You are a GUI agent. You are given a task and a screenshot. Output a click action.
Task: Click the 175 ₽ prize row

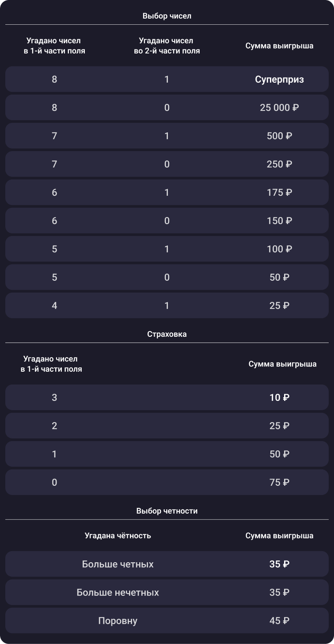point(167,193)
